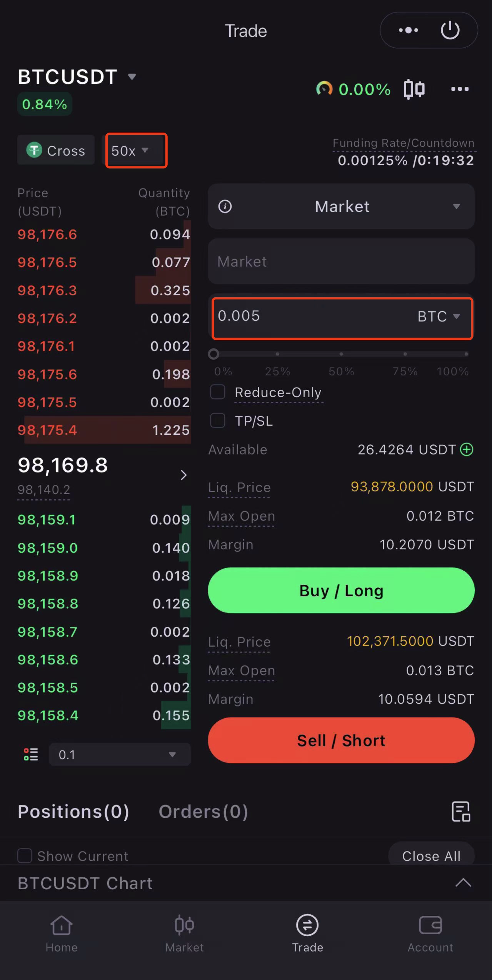Open the Market order type dropdown
The height and width of the screenshot is (980, 492).
341,207
